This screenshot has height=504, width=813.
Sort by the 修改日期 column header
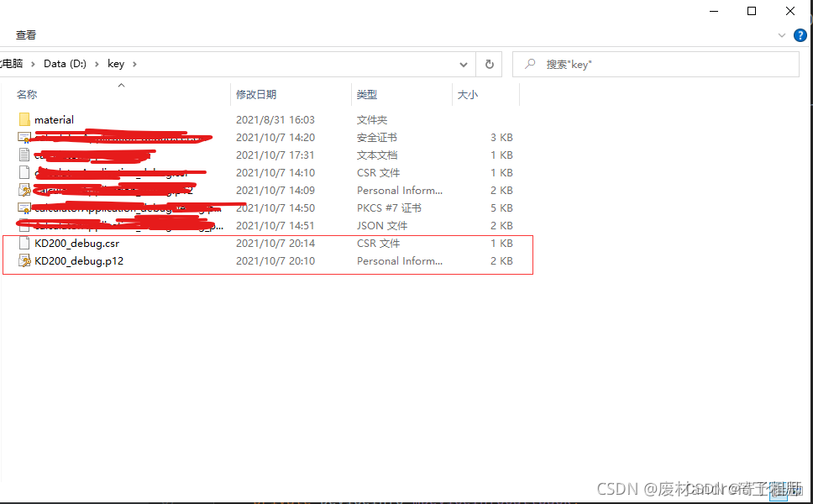256,94
